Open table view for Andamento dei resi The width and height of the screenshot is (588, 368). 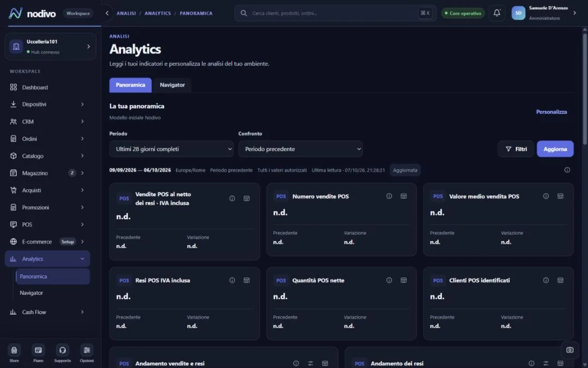[x=560, y=364]
